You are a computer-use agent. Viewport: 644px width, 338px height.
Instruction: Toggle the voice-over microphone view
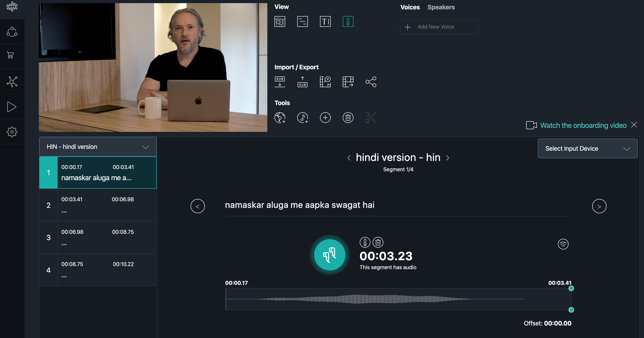tap(348, 21)
